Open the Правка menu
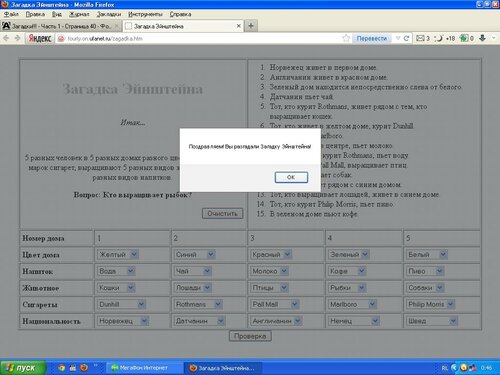The width and height of the screenshot is (500, 375). [x=35, y=14]
